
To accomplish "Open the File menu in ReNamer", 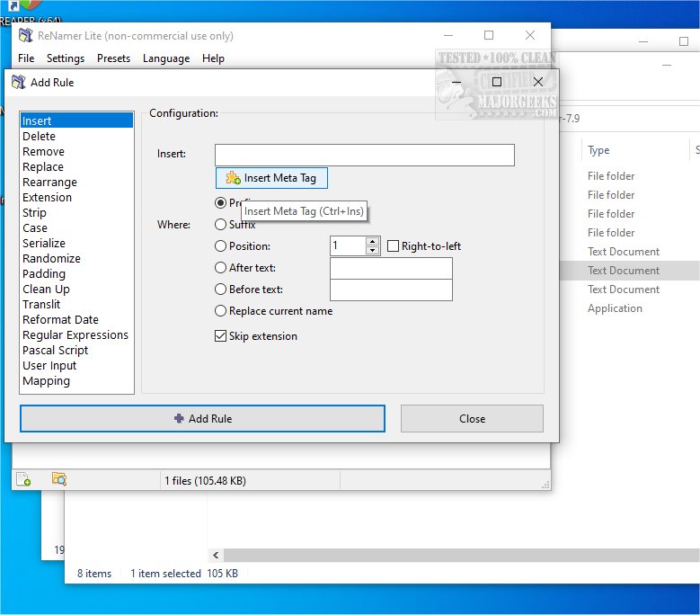I will coord(26,58).
